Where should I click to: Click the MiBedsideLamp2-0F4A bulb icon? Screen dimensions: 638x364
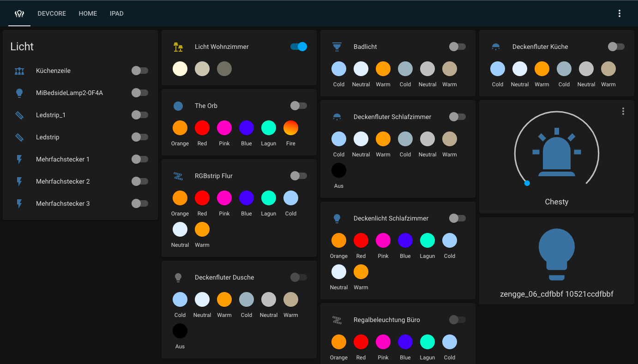pos(19,93)
